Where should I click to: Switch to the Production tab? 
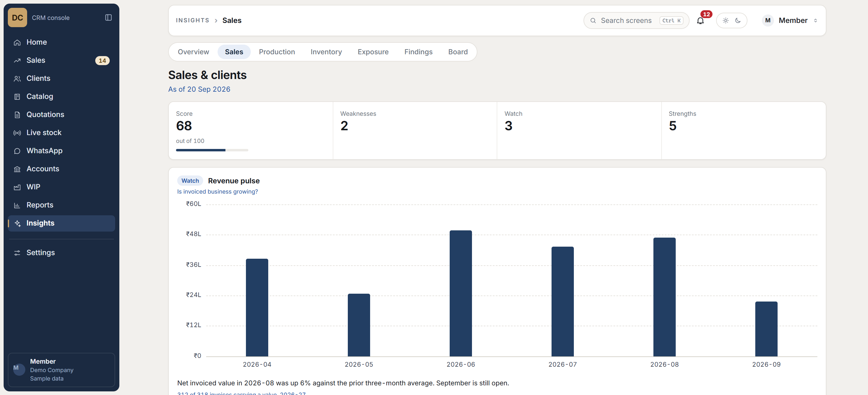pyautogui.click(x=277, y=52)
